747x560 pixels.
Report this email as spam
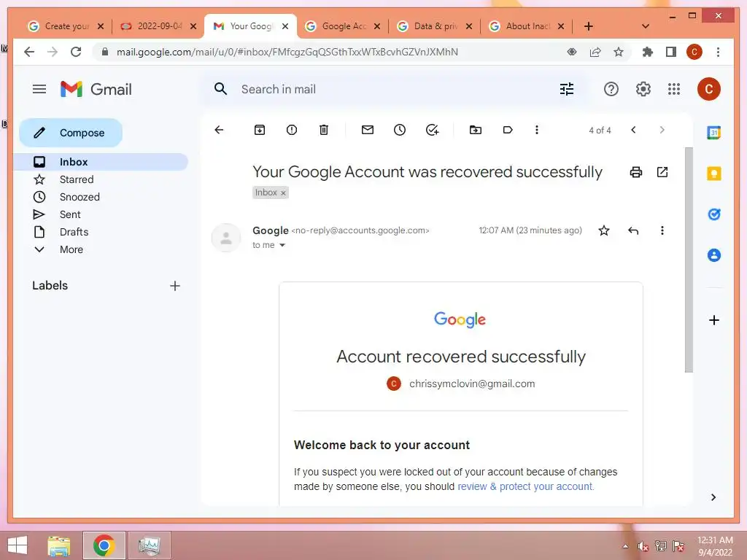[x=292, y=130]
